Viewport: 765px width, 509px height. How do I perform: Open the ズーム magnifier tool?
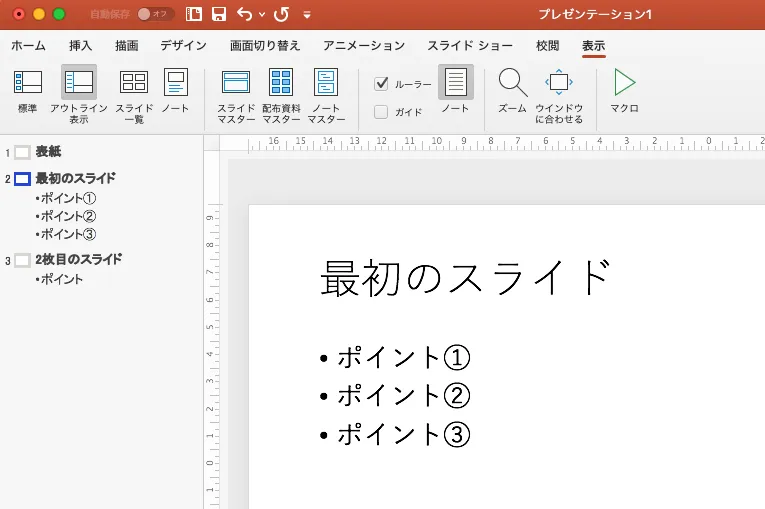click(512, 91)
